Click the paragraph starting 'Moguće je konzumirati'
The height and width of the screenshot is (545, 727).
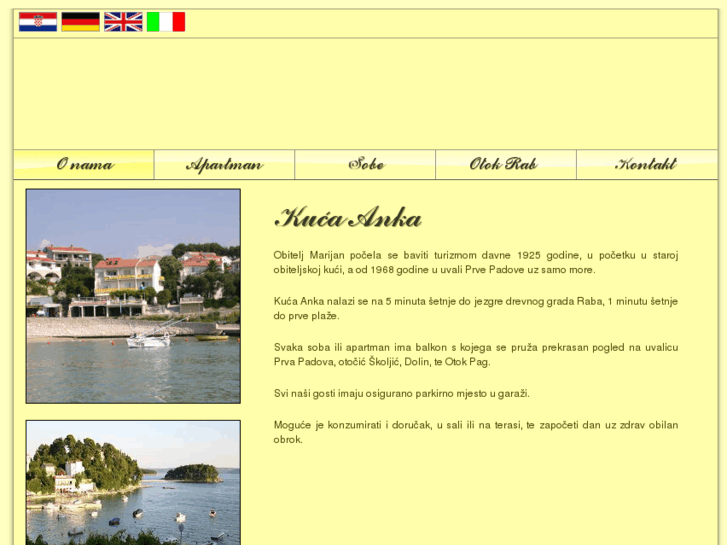tap(476, 432)
